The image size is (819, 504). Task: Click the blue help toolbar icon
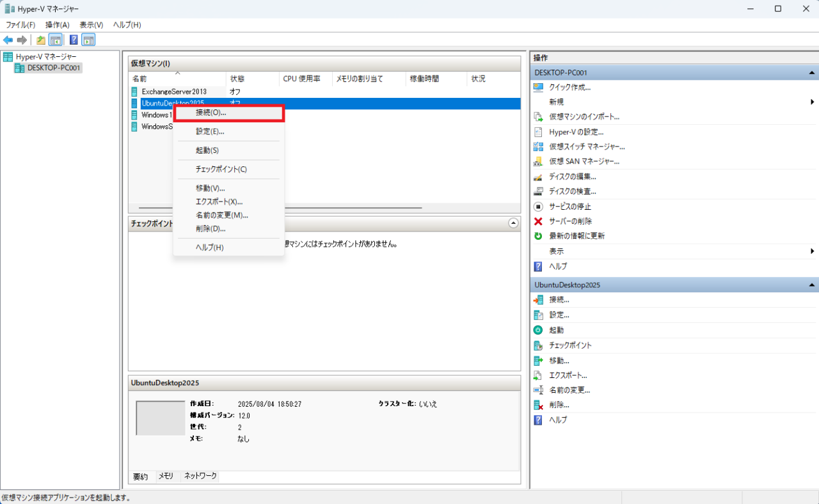(74, 40)
